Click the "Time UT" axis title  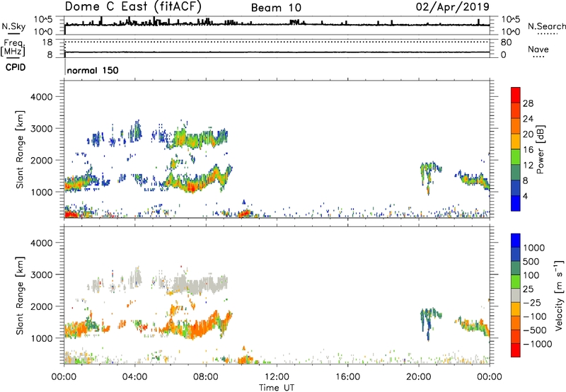point(277,388)
